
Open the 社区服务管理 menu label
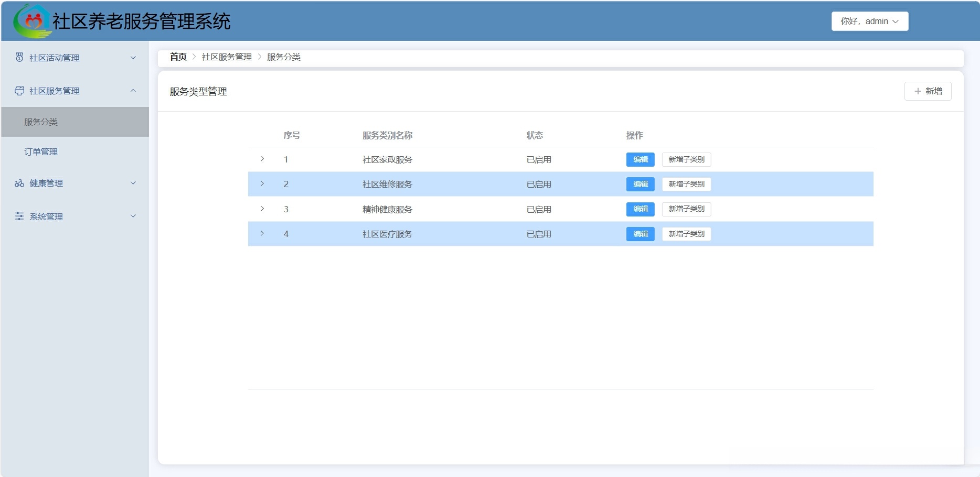pyautogui.click(x=55, y=91)
